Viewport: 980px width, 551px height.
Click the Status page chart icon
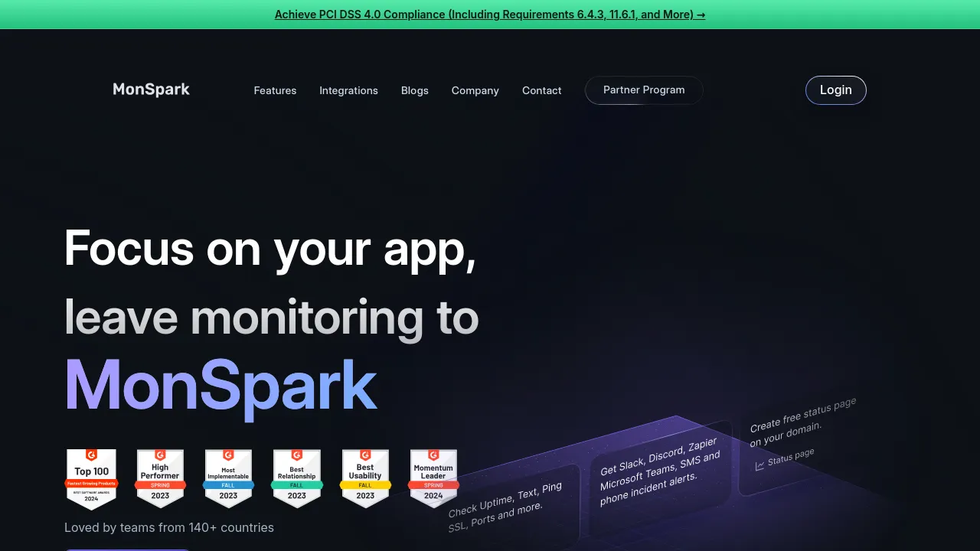[759, 466]
